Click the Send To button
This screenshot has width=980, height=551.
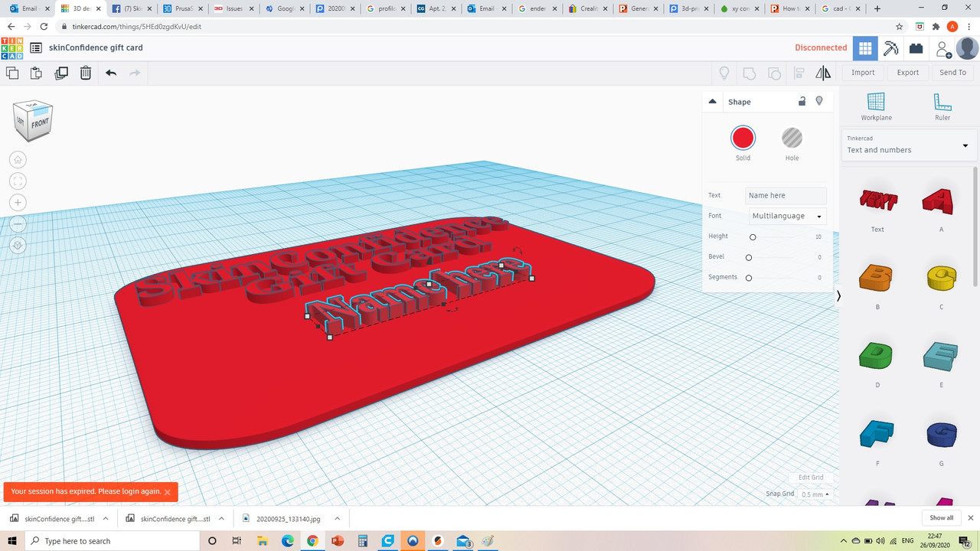pyautogui.click(x=953, y=73)
